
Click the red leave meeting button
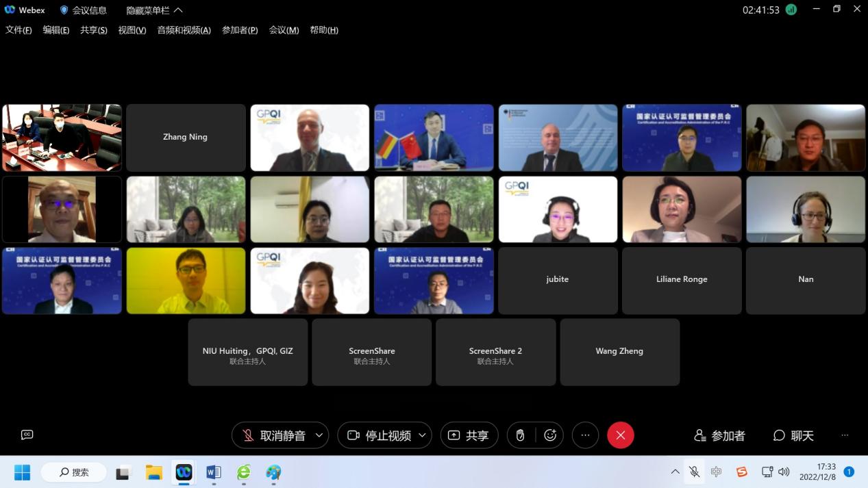pyautogui.click(x=621, y=435)
